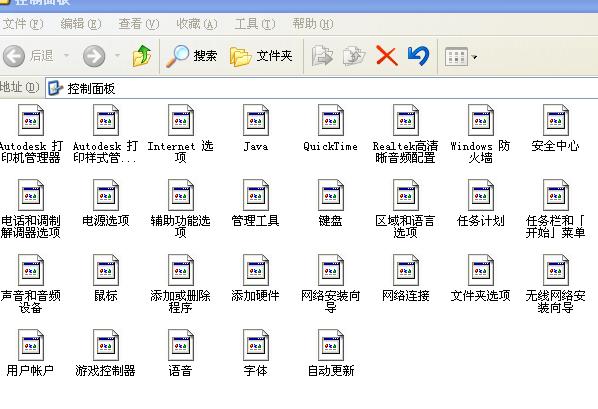
Task: Open the 自动更新 icon
Action: [331, 345]
